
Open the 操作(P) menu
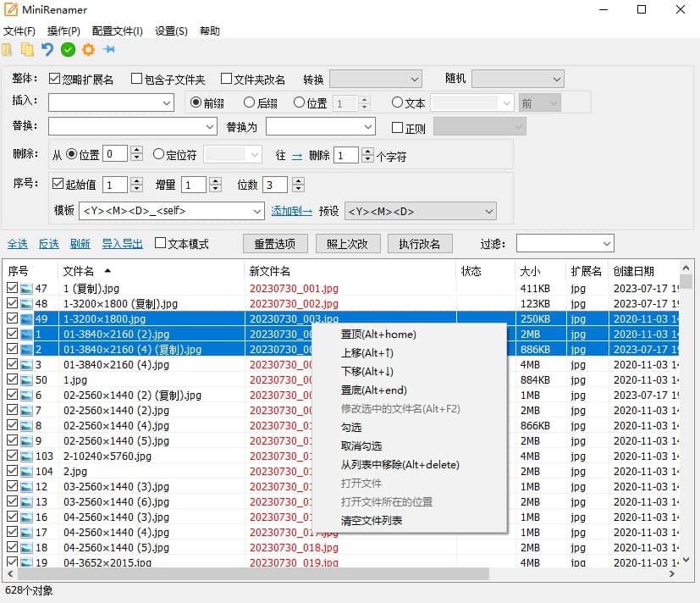click(62, 30)
